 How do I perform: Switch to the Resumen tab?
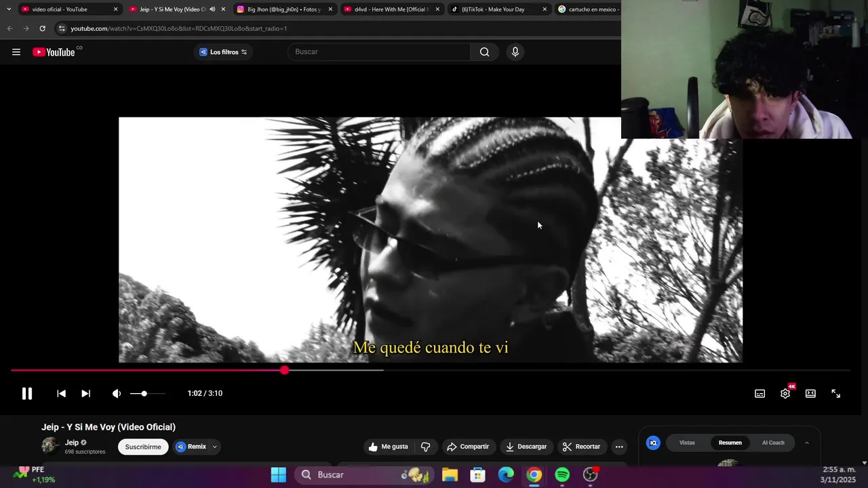(x=730, y=443)
